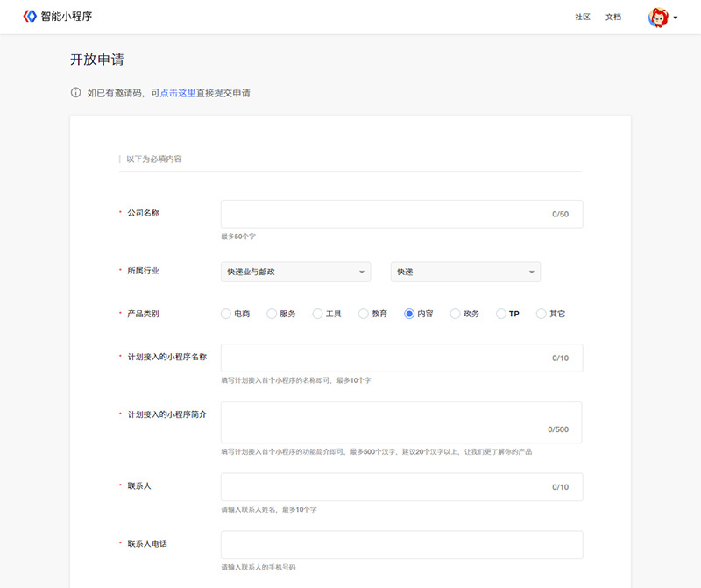Viewport: 701px width, 588px height.
Task: Click into the 计划接入的小程序简介 text area
Action: tap(386, 422)
